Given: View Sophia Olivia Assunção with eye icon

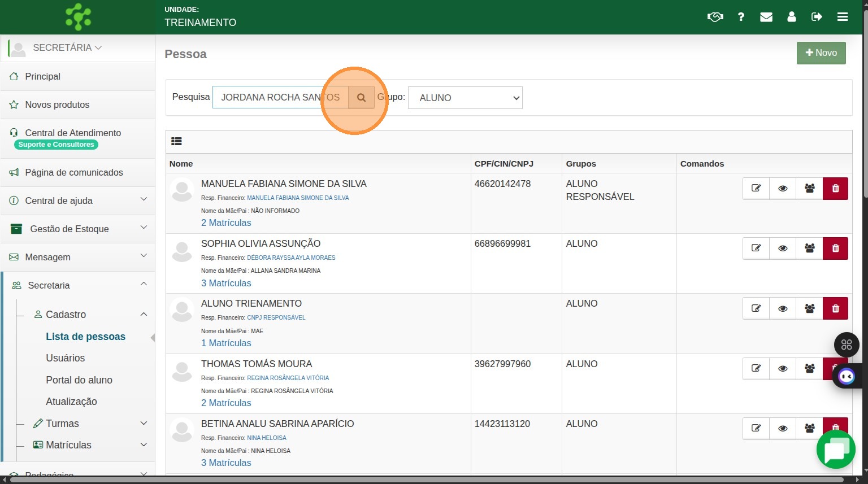Looking at the screenshot, I should (783, 248).
